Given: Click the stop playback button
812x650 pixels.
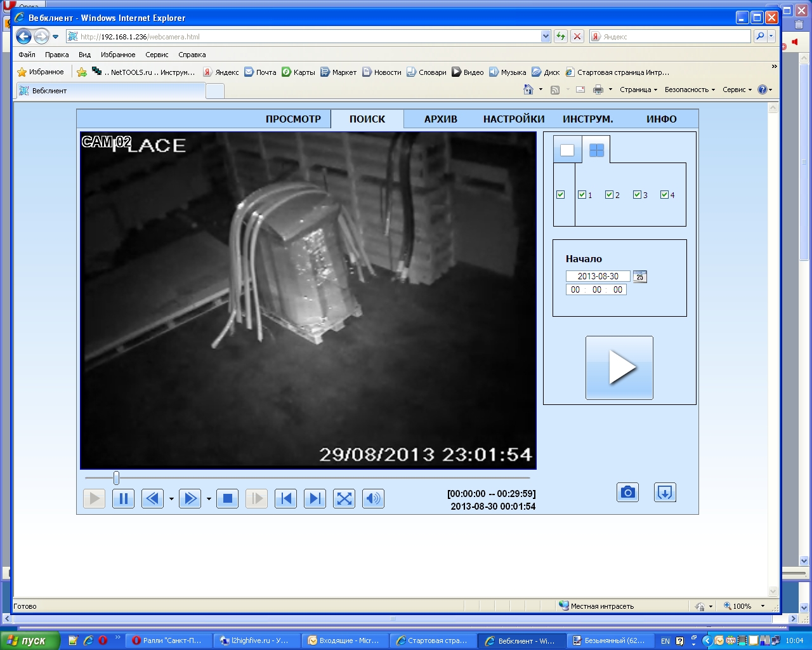Looking at the screenshot, I should click(x=227, y=499).
